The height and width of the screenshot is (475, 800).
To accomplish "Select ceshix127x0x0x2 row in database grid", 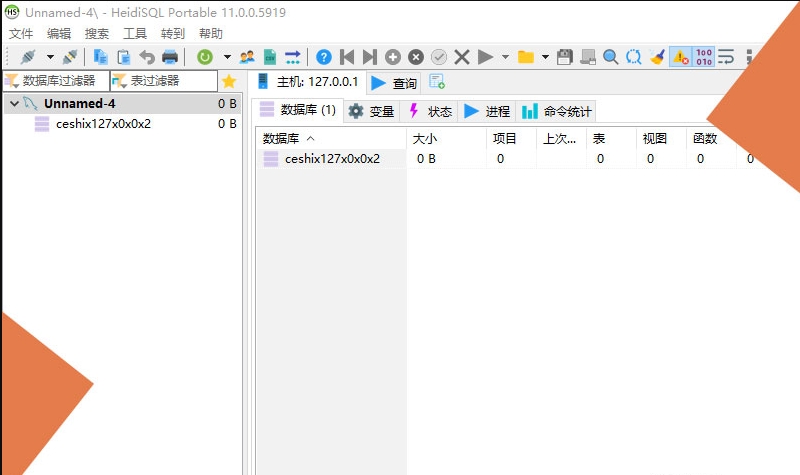I will 332,159.
